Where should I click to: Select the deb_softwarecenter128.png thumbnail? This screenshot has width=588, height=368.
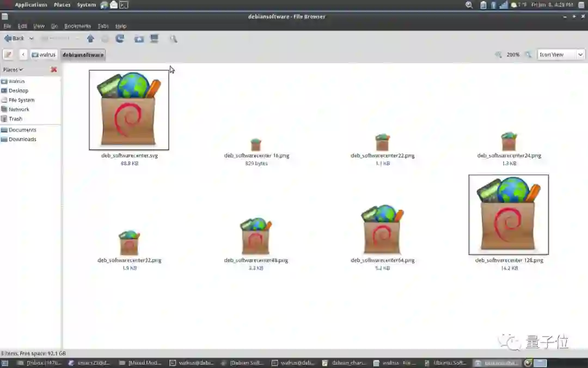[x=509, y=214]
